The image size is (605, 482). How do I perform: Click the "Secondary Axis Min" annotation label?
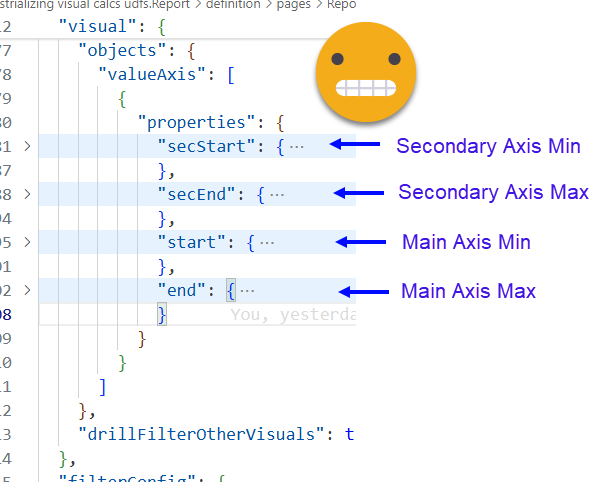pyautogui.click(x=488, y=146)
